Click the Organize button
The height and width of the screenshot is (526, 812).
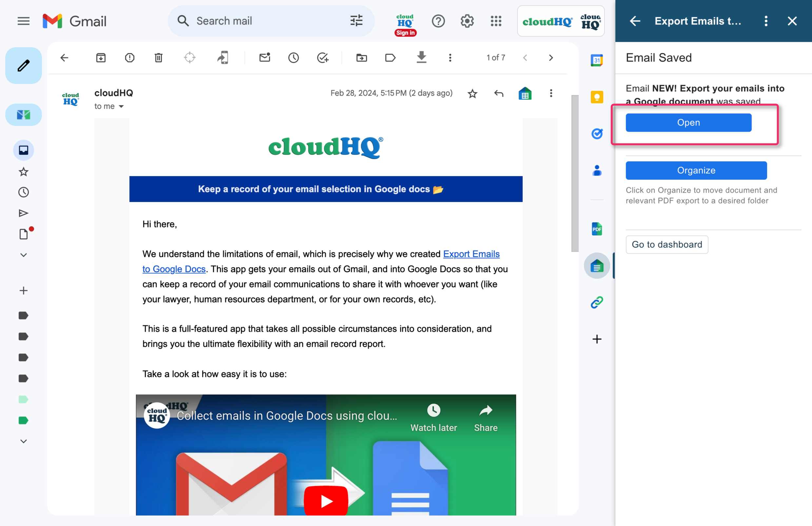(696, 170)
